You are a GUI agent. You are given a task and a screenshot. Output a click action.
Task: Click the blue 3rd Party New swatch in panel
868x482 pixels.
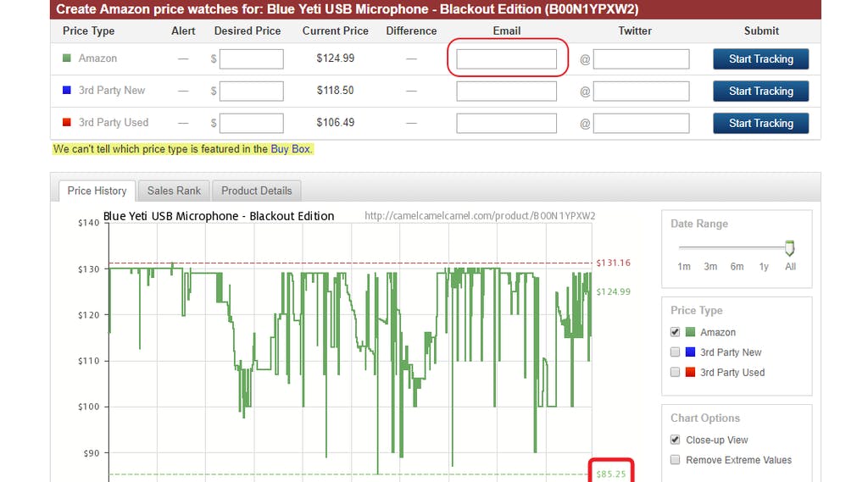point(690,352)
